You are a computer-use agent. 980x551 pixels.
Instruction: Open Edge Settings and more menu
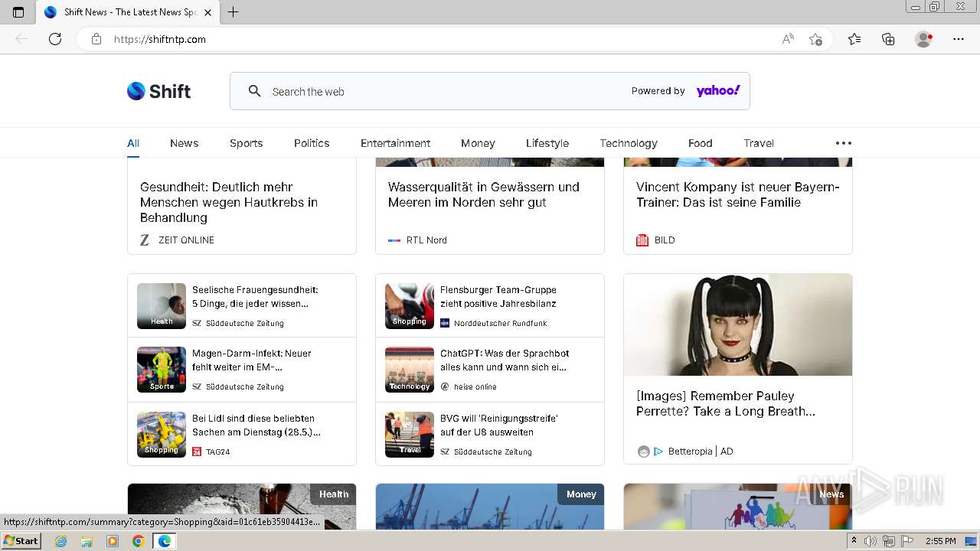[x=959, y=39]
